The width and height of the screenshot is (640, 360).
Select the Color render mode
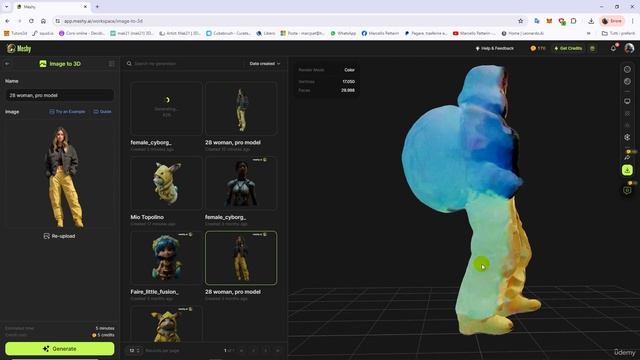point(349,70)
